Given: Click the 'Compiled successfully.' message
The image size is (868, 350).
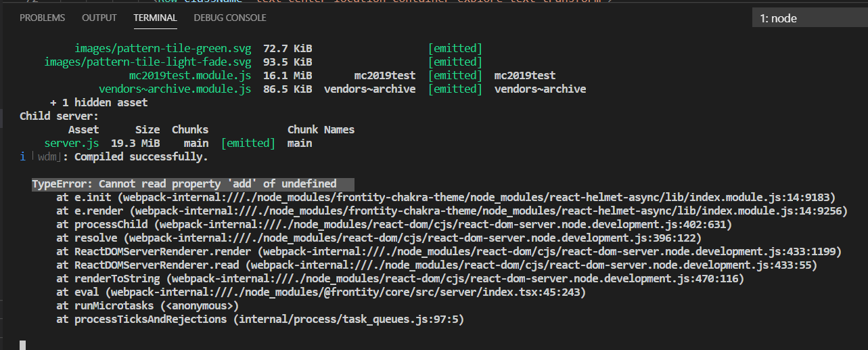Looking at the screenshot, I should [141, 157].
